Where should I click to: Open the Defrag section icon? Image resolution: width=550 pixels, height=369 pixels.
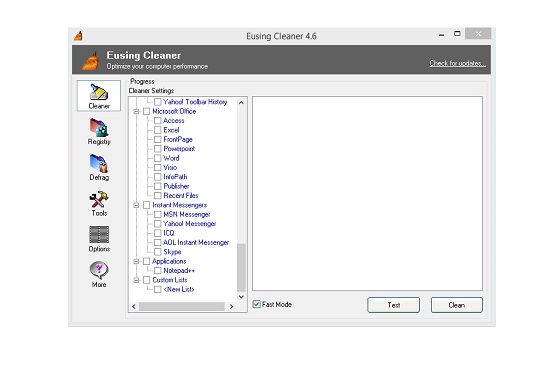(99, 167)
